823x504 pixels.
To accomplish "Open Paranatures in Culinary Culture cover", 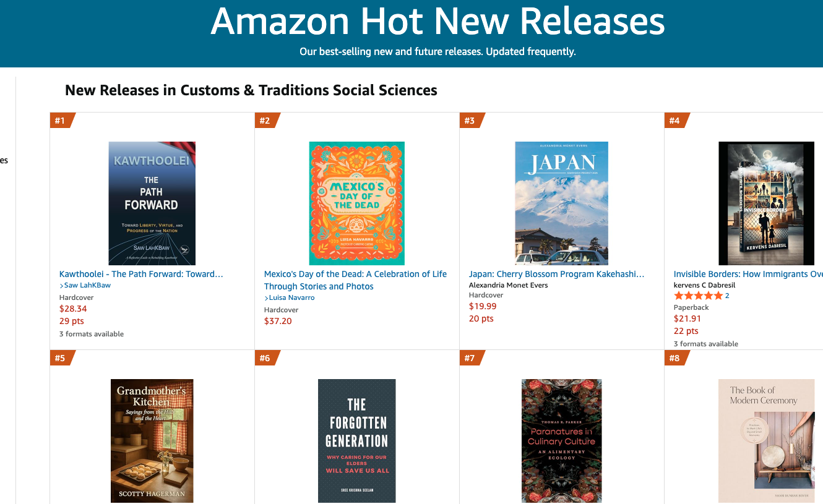I will coord(562,441).
